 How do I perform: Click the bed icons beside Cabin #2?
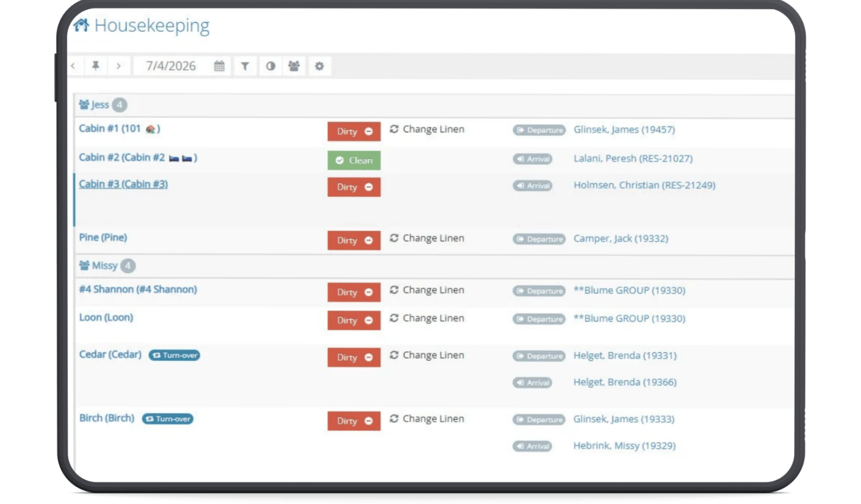click(x=180, y=158)
